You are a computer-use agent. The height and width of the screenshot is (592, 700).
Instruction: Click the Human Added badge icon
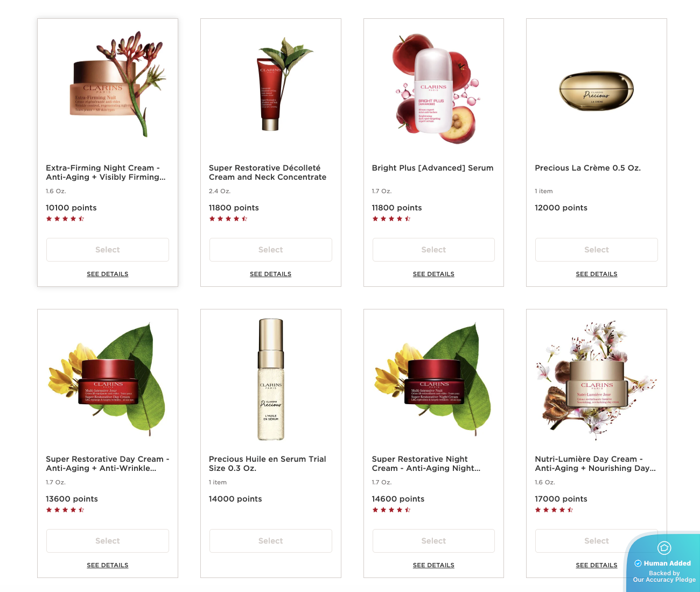point(664,548)
